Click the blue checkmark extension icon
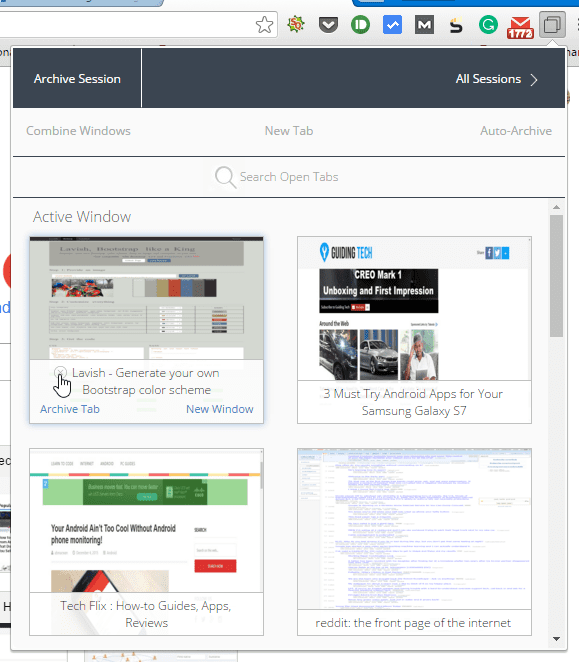The height and width of the screenshot is (662, 579). [x=392, y=25]
